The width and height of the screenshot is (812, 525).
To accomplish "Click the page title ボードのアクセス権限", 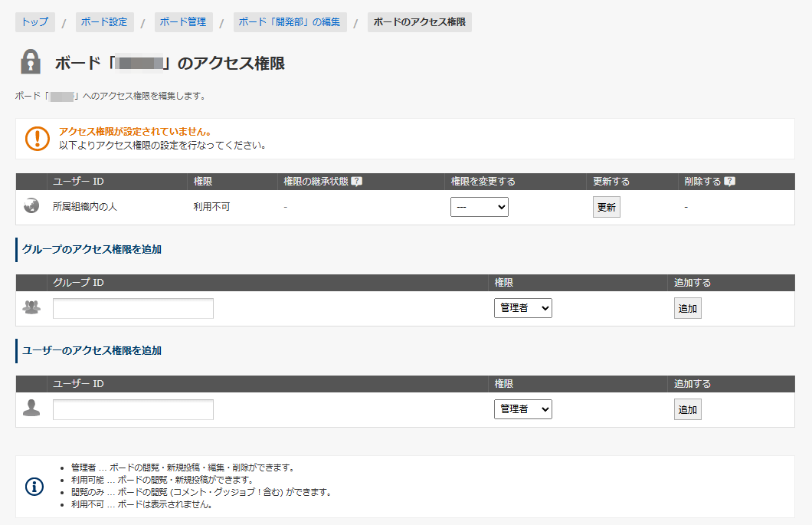I will point(170,63).
